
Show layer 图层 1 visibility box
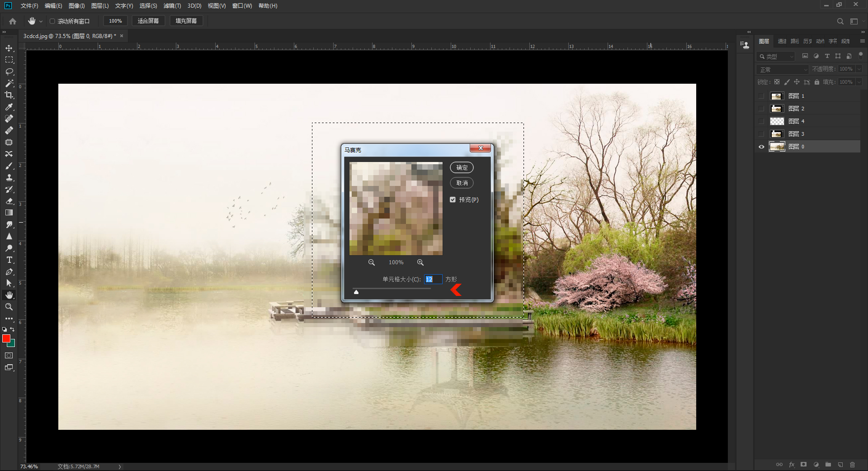(x=761, y=96)
